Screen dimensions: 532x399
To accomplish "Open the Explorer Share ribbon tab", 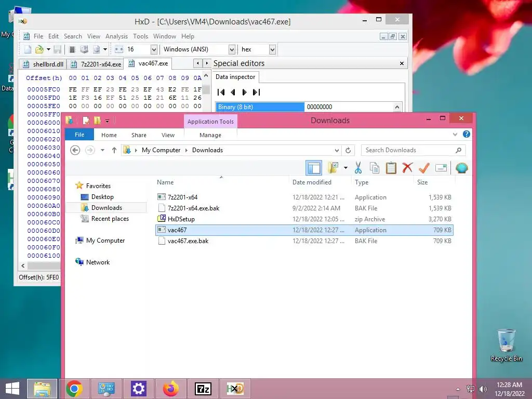I will coord(139,135).
